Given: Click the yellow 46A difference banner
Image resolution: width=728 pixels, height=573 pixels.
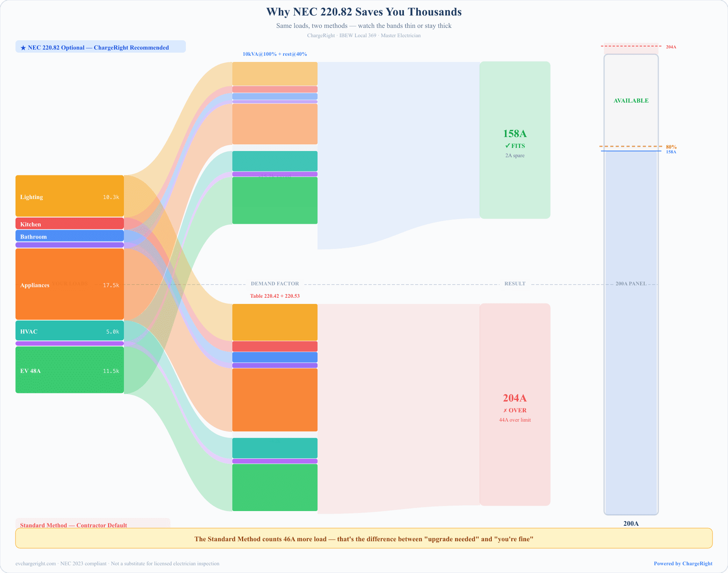Looking at the screenshot, I should (364, 539).
